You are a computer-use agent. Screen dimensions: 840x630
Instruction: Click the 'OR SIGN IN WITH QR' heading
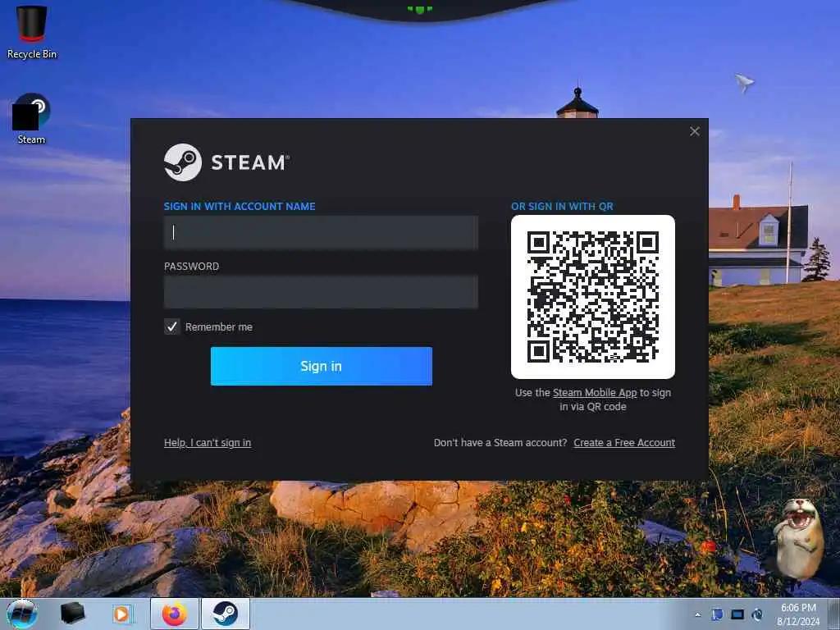pyautogui.click(x=562, y=206)
